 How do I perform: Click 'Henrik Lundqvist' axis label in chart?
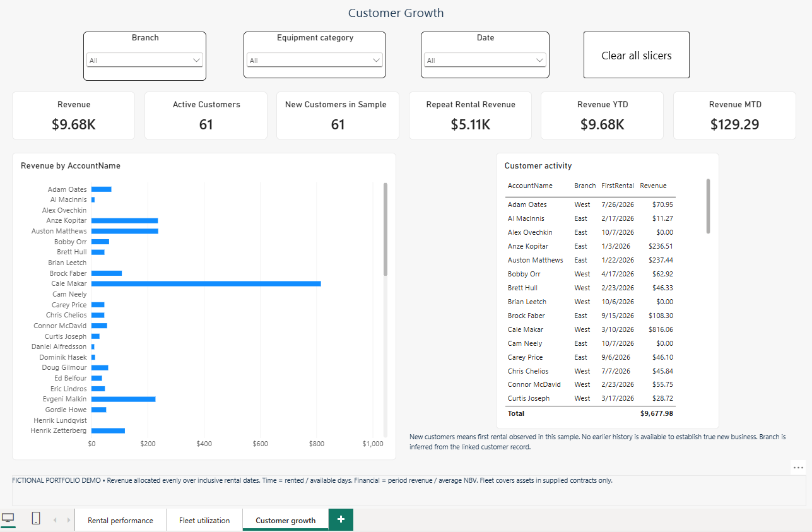[60, 420]
